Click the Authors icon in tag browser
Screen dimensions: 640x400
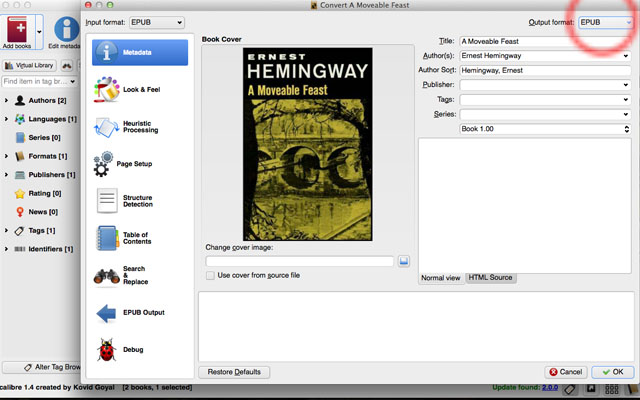tap(20, 100)
